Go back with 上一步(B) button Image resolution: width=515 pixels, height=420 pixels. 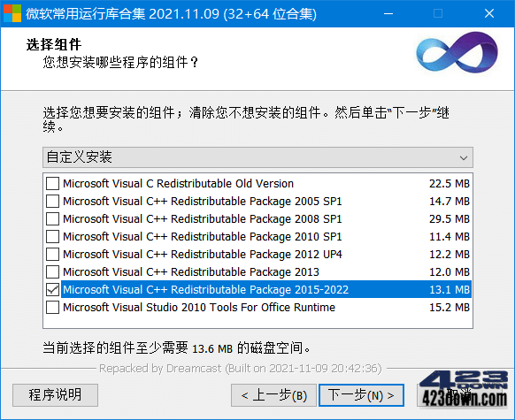(273, 395)
